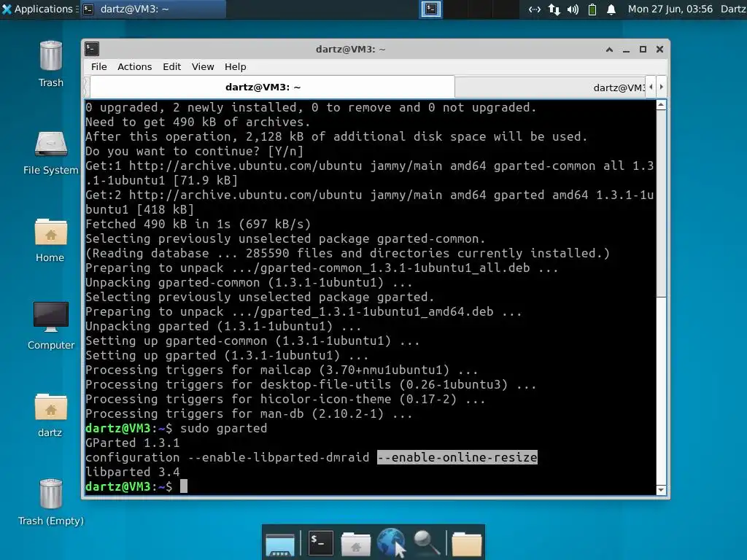Click the '--enable-libparted-dmraid' text
The width and height of the screenshot is (747, 560).
(x=278, y=457)
